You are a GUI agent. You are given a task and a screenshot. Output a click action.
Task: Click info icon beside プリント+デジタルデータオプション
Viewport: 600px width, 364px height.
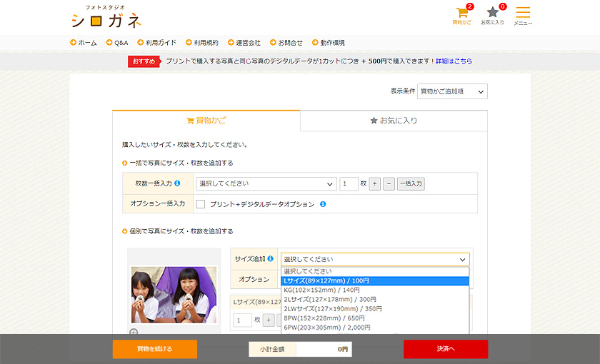pos(323,204)
